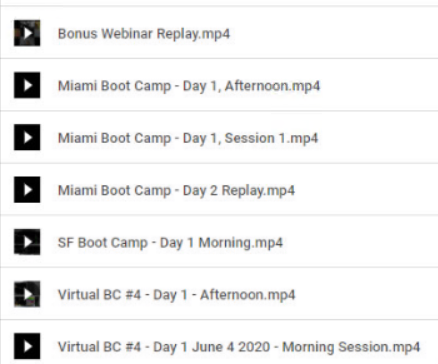This screenshot has height=364, width=438.
Task: Select empty row space right of Virtual BC Afternoon.mp4
Action: (368, 294)
